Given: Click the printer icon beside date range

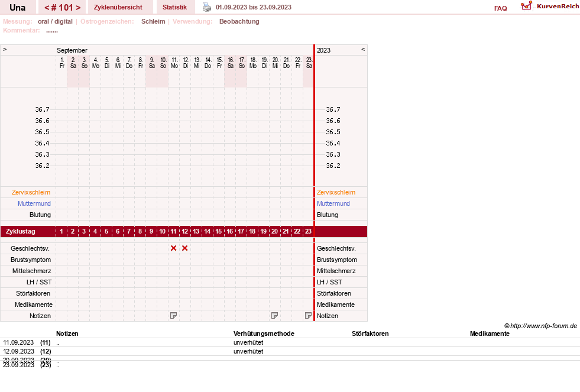Looking at the screenshot, I should [207, 7].
